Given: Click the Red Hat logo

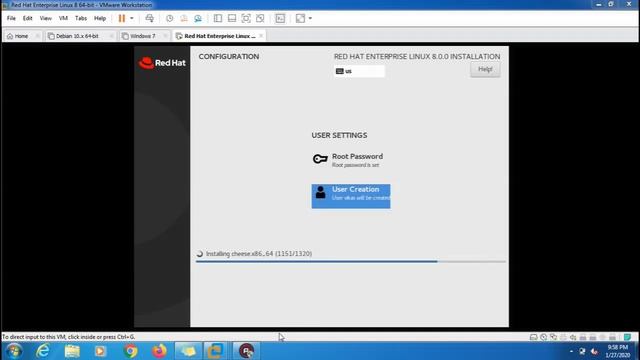Looking at the screenshot, I should (x=162, y=63).
